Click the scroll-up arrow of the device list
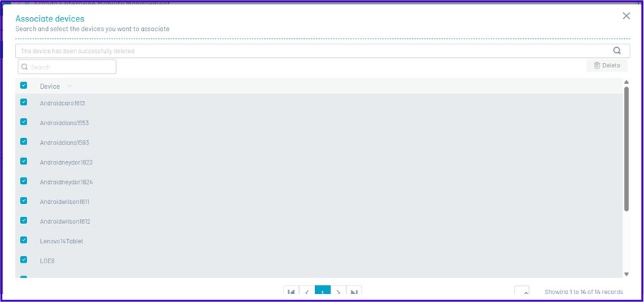Viewport: 644px width, 302px height. pos(627,82)
